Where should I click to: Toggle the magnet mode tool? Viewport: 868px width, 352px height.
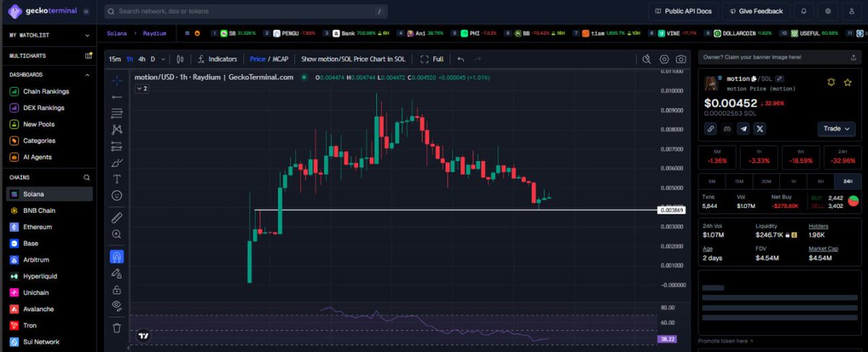tap(117, 256)
